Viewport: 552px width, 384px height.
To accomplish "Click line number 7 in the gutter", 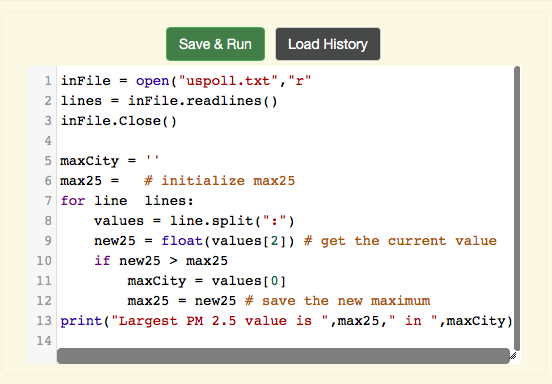I will [x=48, y=201].
